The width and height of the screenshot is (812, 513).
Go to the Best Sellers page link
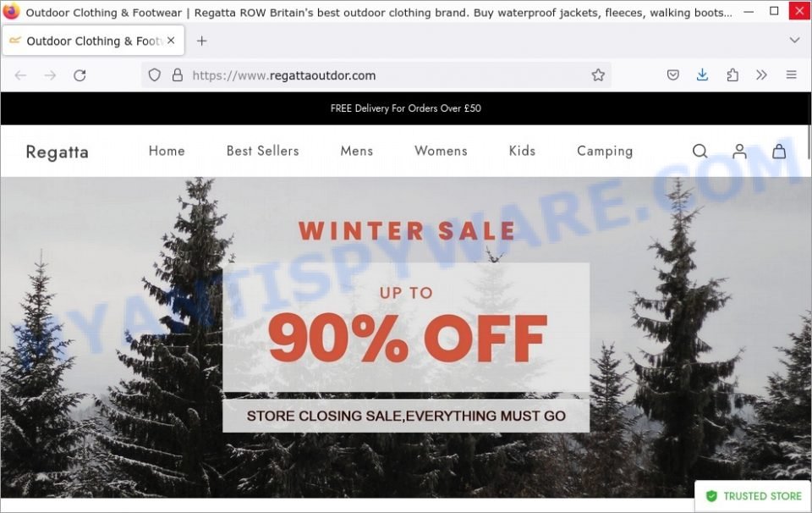(262, 151)
